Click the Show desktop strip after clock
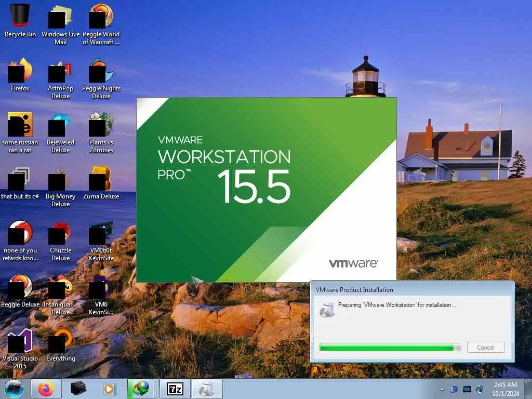 (528, 389)
